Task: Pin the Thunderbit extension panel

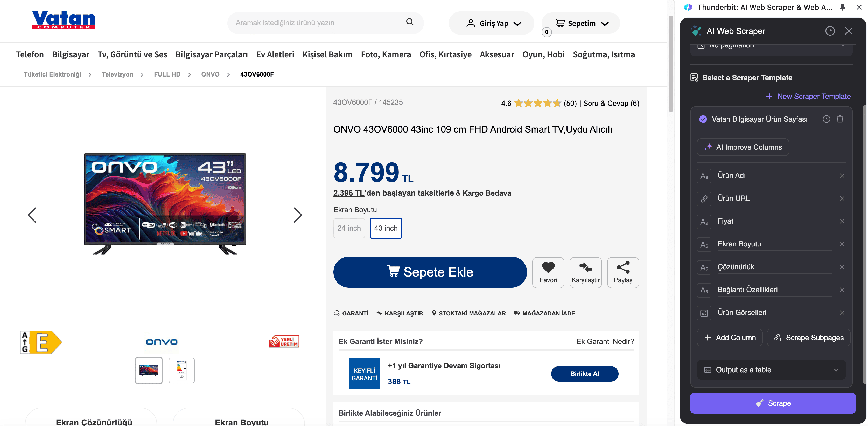Action: tap(842, 7)
